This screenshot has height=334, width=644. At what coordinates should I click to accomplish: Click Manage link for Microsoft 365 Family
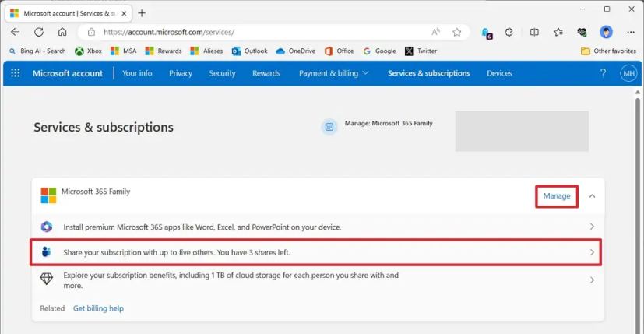click(x=557, y=196)
